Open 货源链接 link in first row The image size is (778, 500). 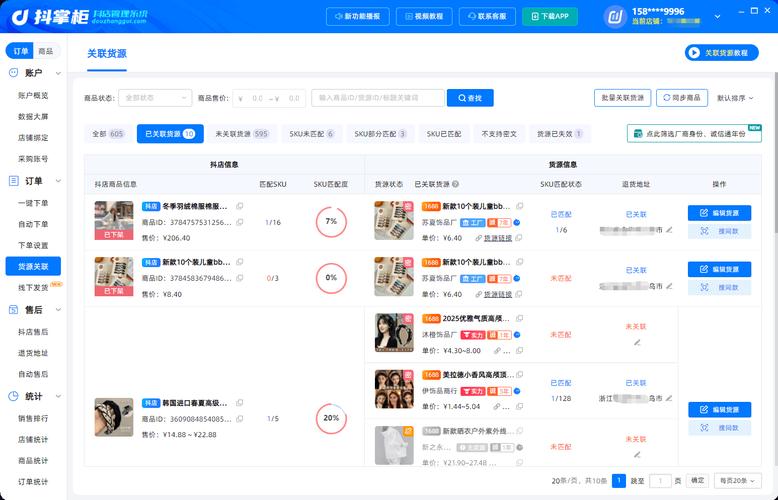pyautogui.click(x=498, y=238)
